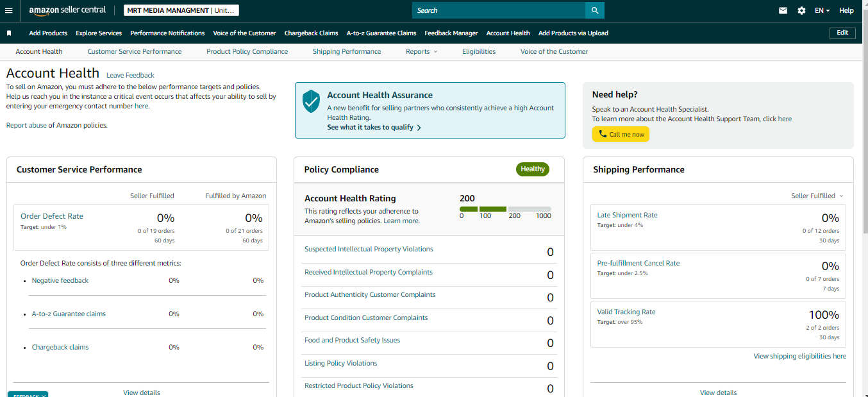868x397 pixels.
Task: Click the Report abuse link
Action: 26,125
